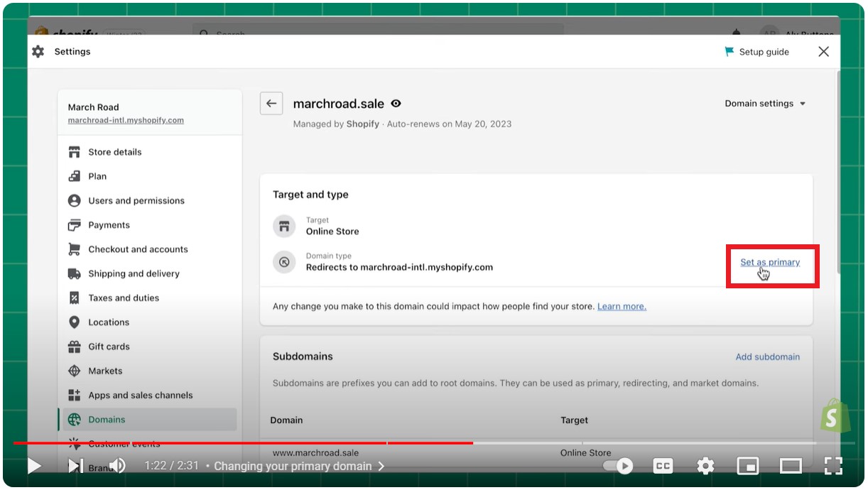Open the Learn more link

(622, 307)
